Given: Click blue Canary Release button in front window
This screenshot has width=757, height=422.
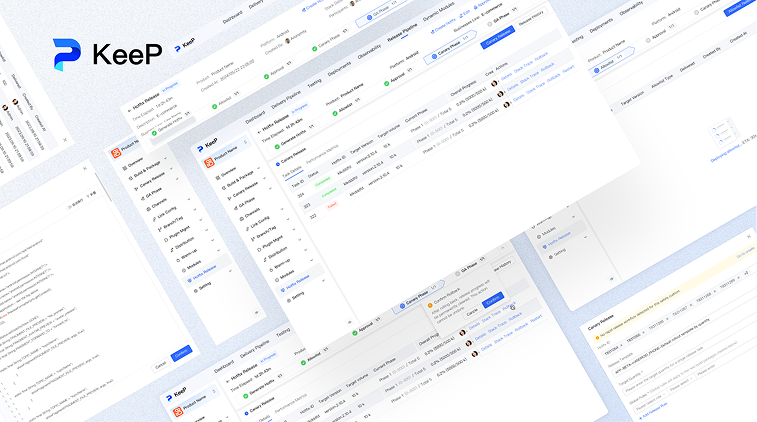Looking at the screenshot, I should point(497,37).
